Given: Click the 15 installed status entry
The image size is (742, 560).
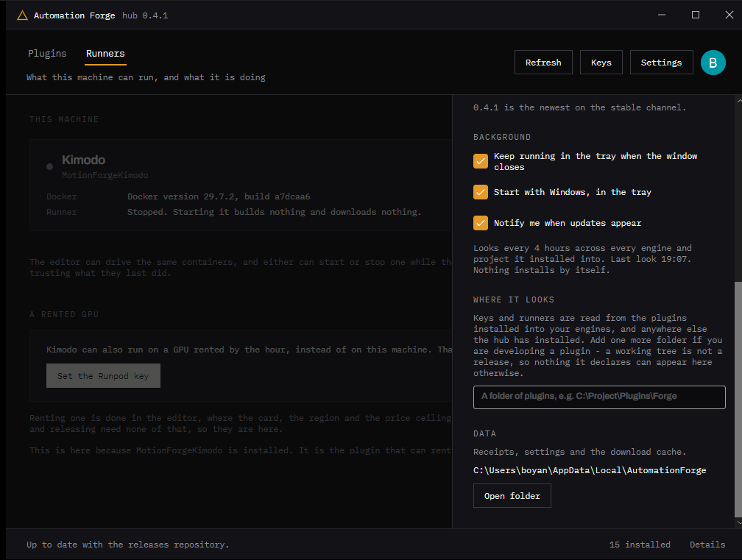Looking at the screenshot, I should [x=640, y=545].
